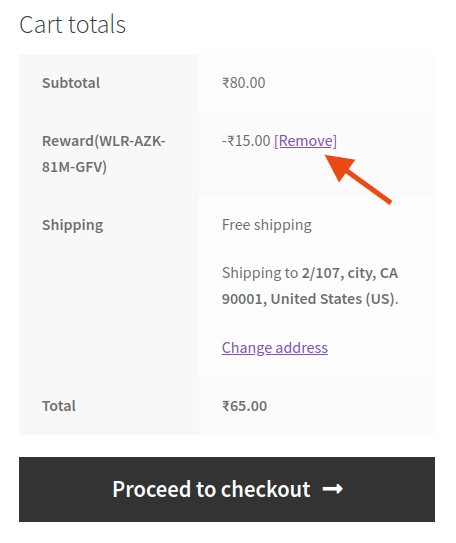Select the Shipping row label

pos(72,225)
